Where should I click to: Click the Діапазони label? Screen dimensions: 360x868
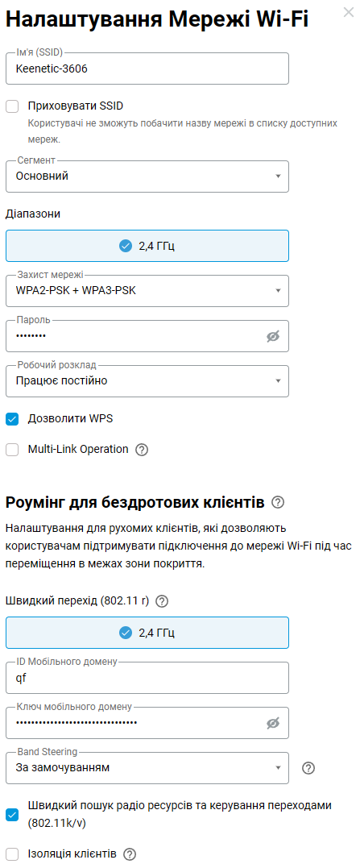(33, 214)
